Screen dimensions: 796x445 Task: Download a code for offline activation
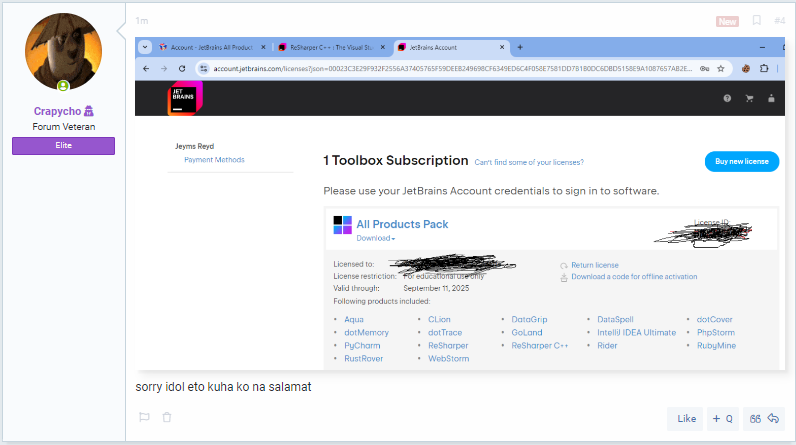point(634,277)
